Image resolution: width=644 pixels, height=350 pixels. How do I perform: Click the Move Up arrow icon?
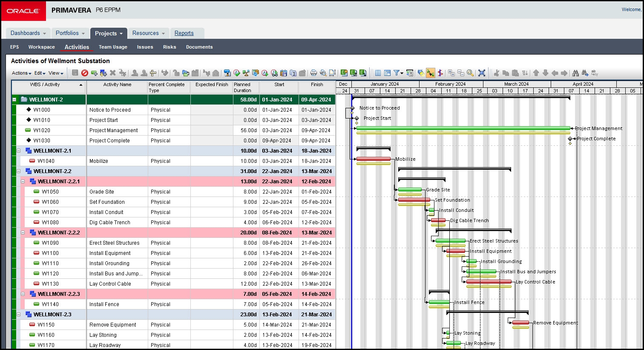536,73
